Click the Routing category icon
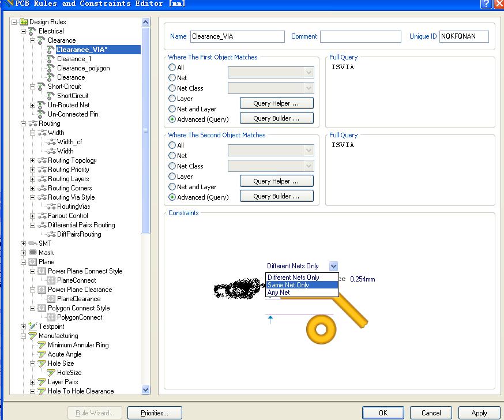 pos(33,123)
